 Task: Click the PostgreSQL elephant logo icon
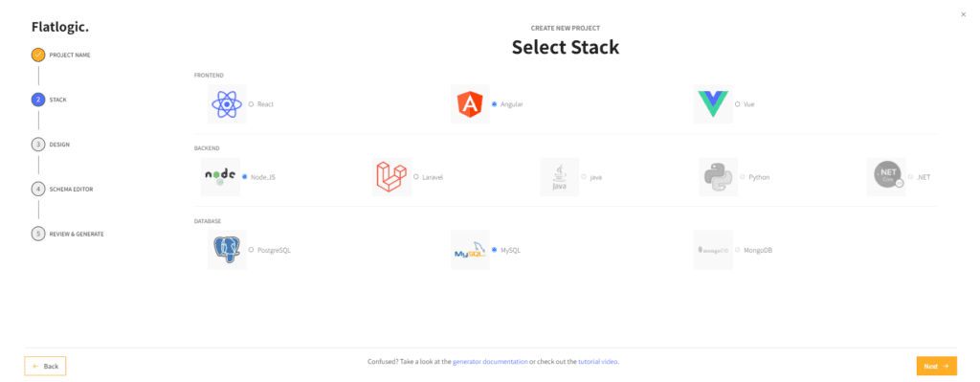coord(227,250)
